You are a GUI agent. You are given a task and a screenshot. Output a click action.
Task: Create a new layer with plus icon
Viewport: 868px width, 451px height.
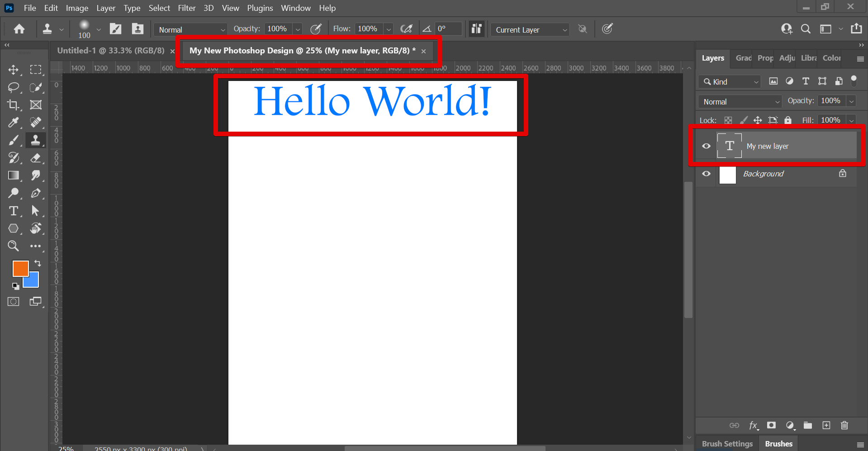tap(826, 425)
